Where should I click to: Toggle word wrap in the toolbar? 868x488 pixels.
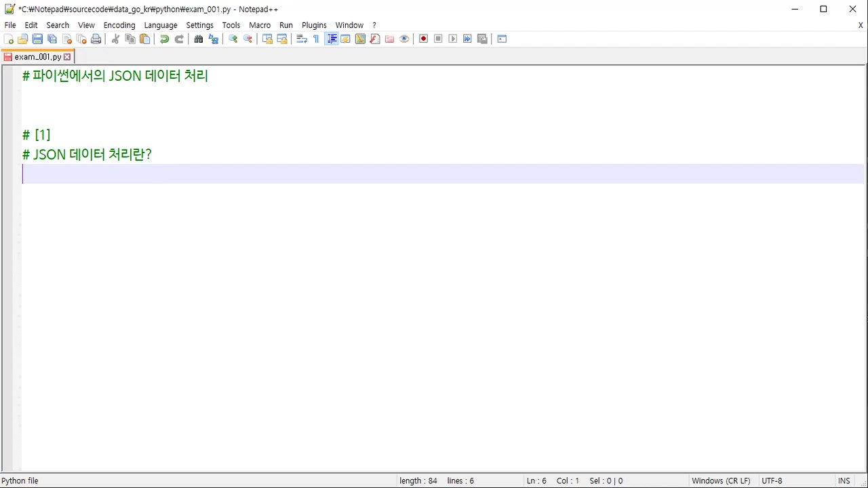pos(302,39)
